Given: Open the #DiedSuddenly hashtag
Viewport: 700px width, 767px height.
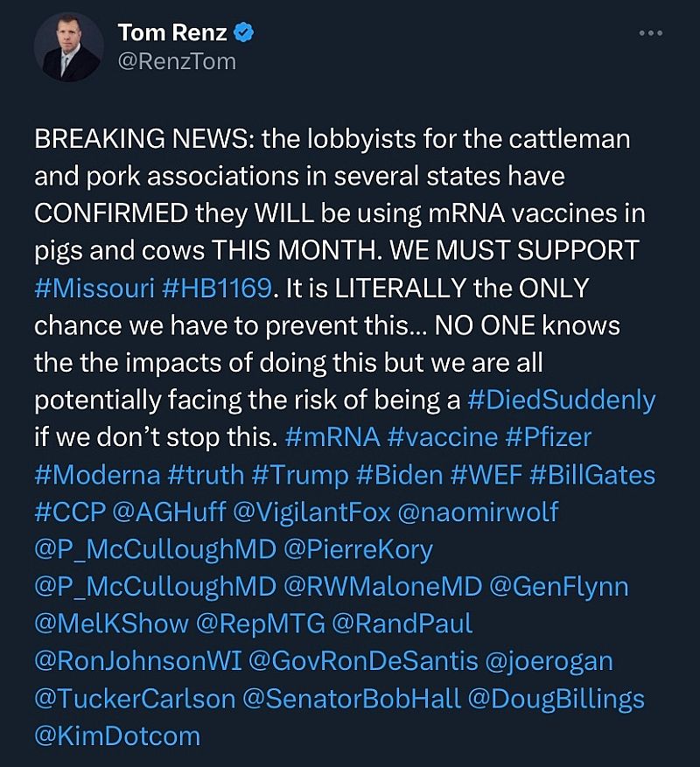Looking at the screenshot, I should pos(562,400).
